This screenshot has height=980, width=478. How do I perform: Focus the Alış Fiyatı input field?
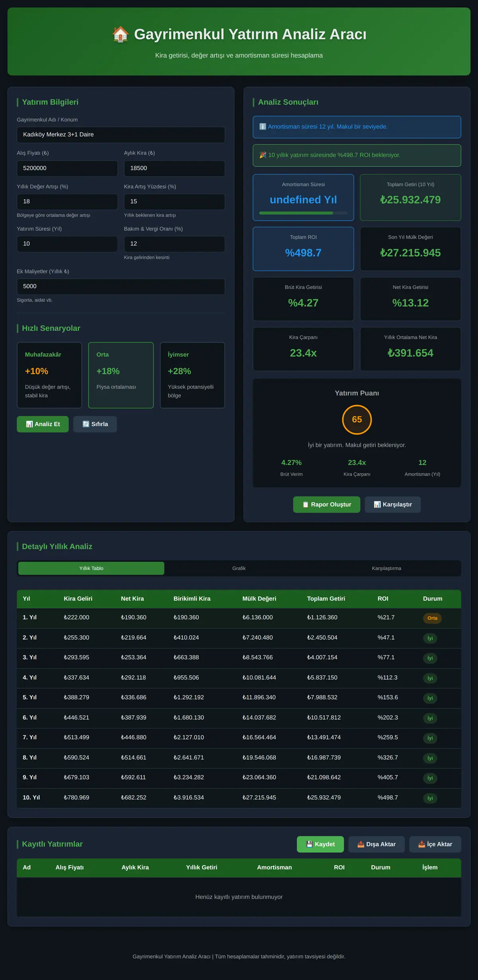pyautogui.click(x=67, y=168)
